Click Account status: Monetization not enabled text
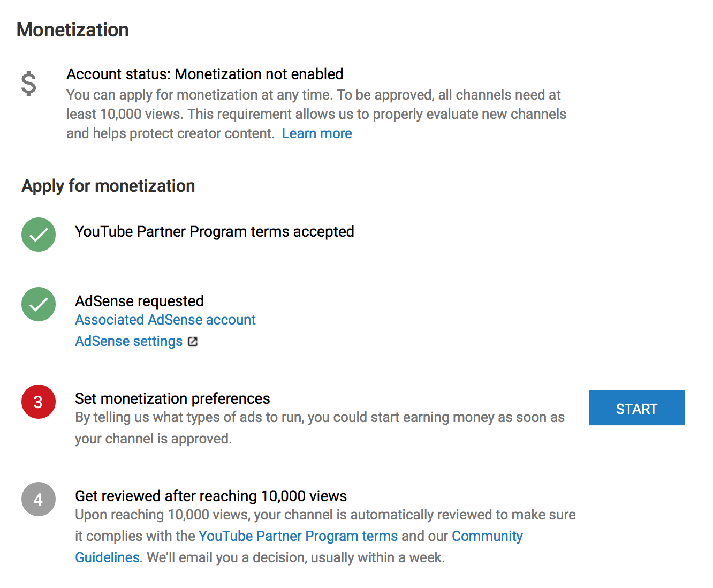713x588 pixels. [x=205, y=74]
